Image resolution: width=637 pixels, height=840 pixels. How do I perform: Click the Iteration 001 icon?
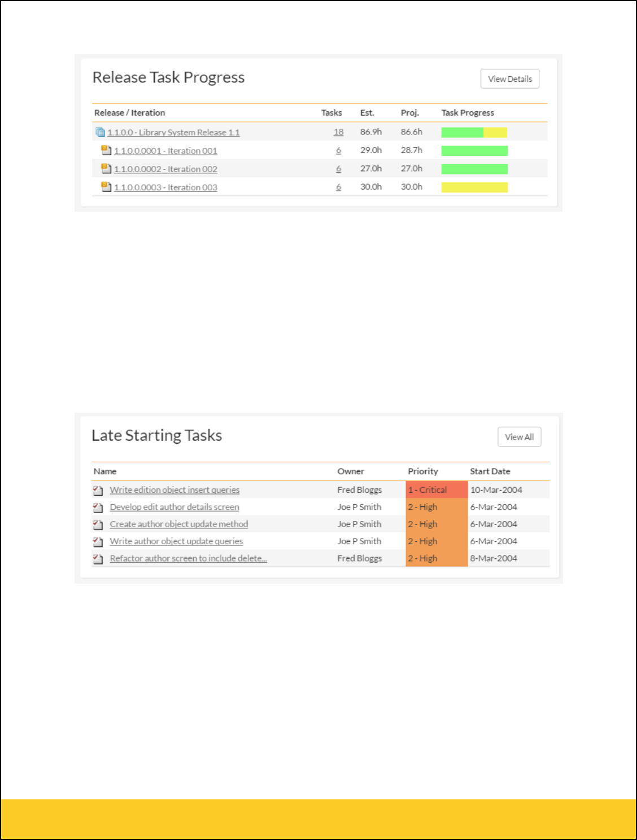[x=106, y=150]
